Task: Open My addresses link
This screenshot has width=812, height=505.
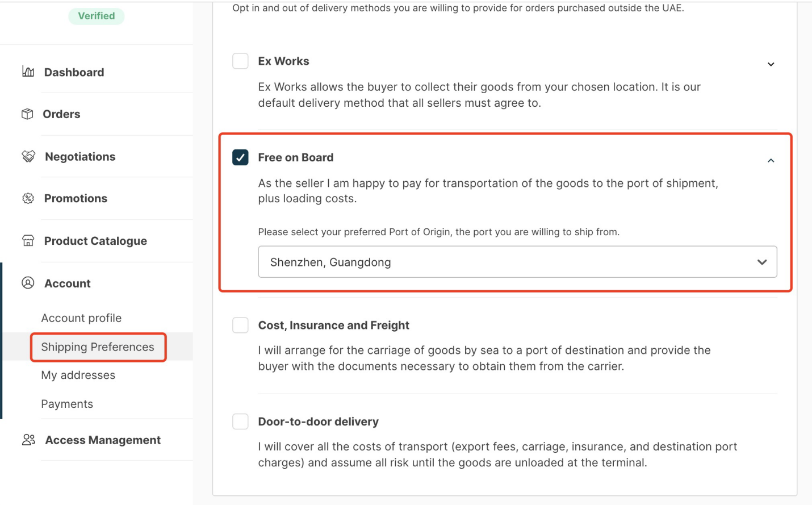Action: point(78,375)
